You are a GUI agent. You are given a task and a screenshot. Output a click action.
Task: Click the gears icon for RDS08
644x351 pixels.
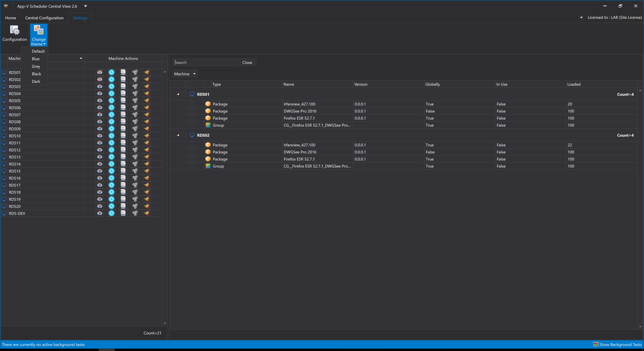pyautogui.click(x=135, y=122)
